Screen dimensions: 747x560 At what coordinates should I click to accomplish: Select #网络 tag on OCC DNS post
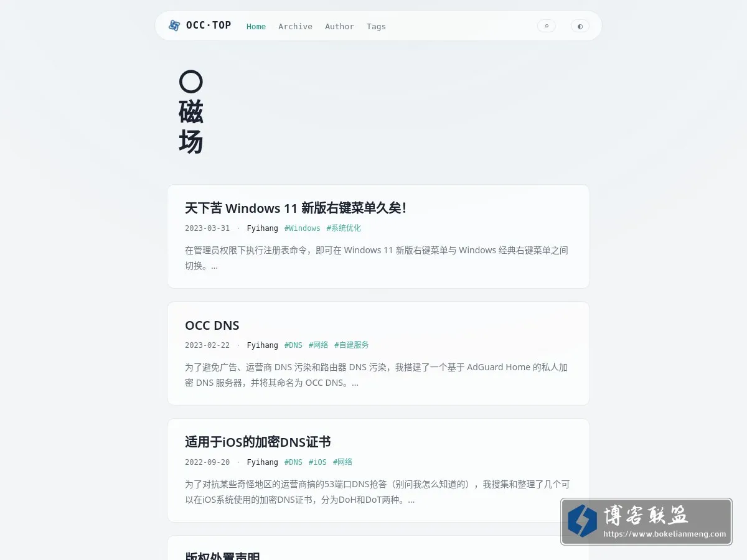pyautogui.click(x=318, y=345)
